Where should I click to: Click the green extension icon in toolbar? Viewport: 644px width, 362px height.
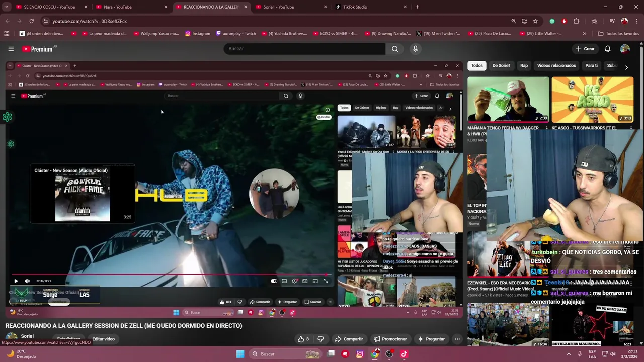click(552, 21)
